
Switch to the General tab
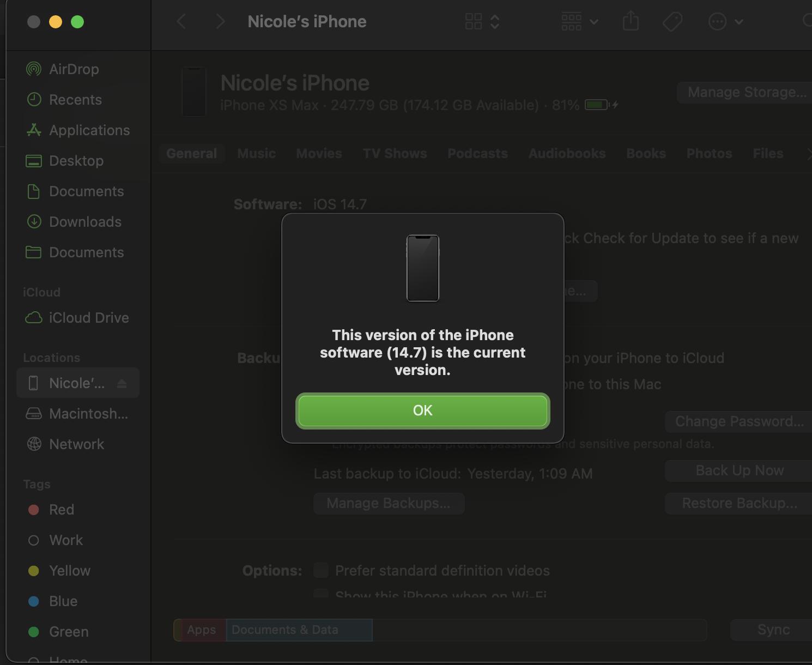[x=191, y=154]
